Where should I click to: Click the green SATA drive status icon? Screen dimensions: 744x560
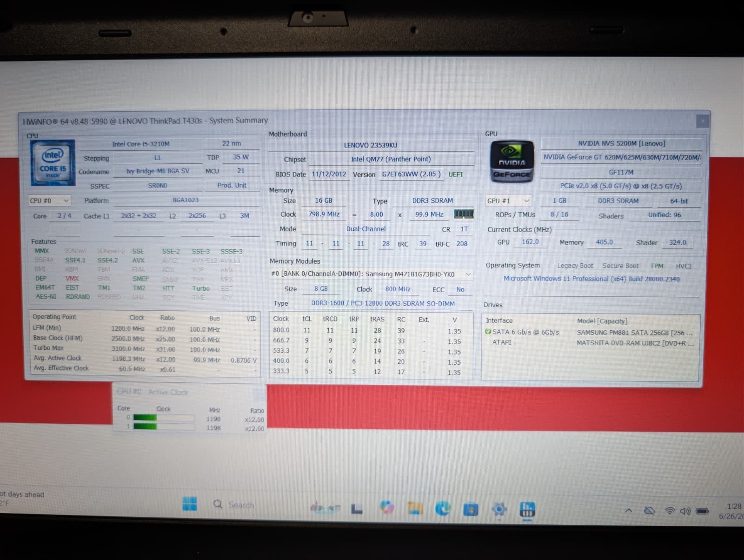click(488, 332)
